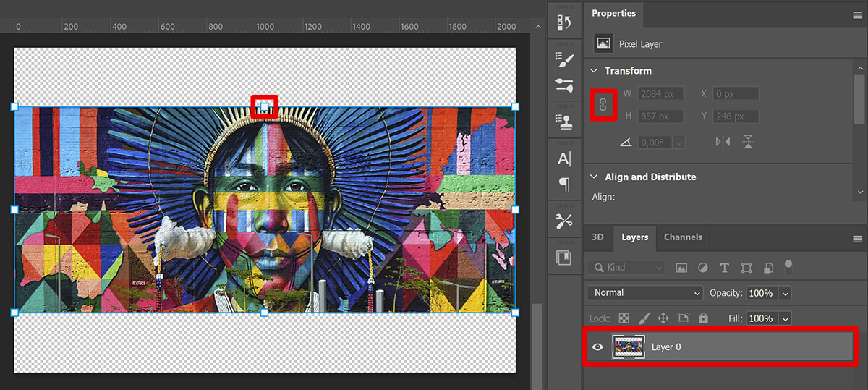This screenshot has width=868, height=390.
Task: Open the Paragraph panel icon
Action: click(563, 185)
